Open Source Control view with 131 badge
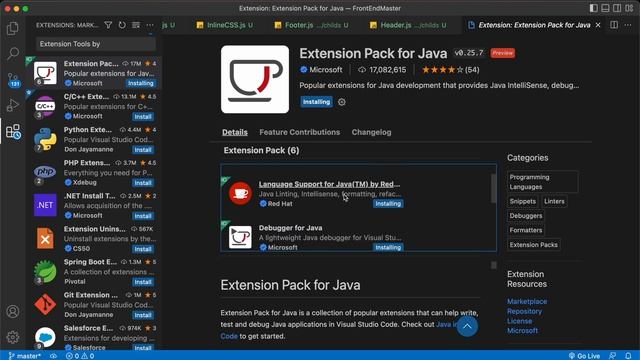 13,79
